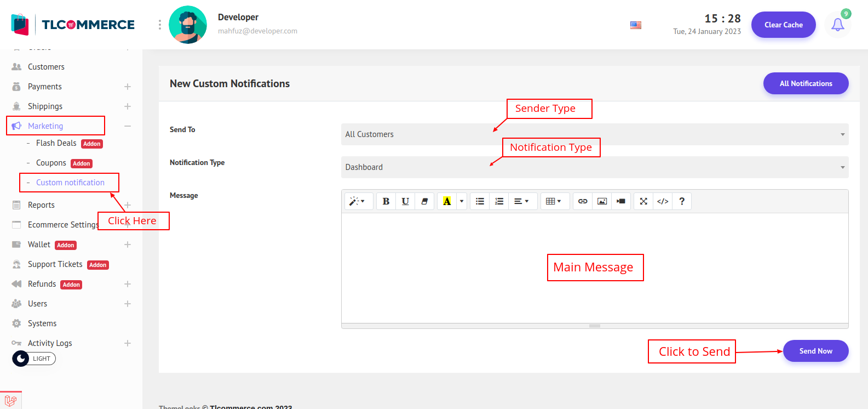868x409 pixels.
Task: Click the eraser remove-format icon
Action: 424,201
